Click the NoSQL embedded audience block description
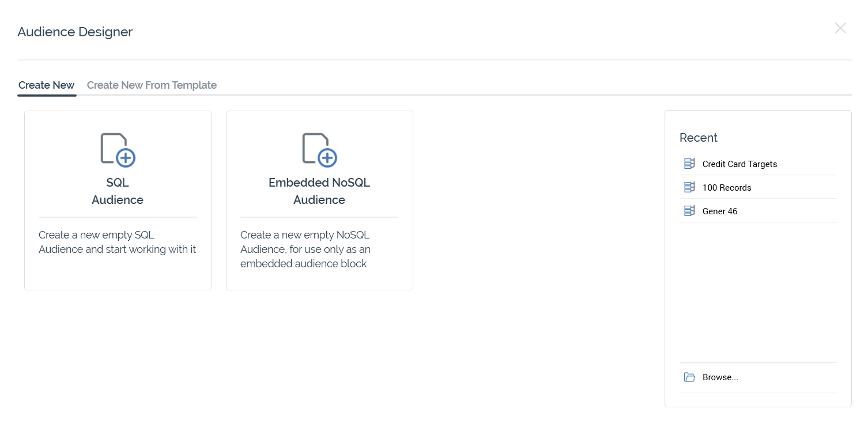868x424 pixels. click(305, 249)
